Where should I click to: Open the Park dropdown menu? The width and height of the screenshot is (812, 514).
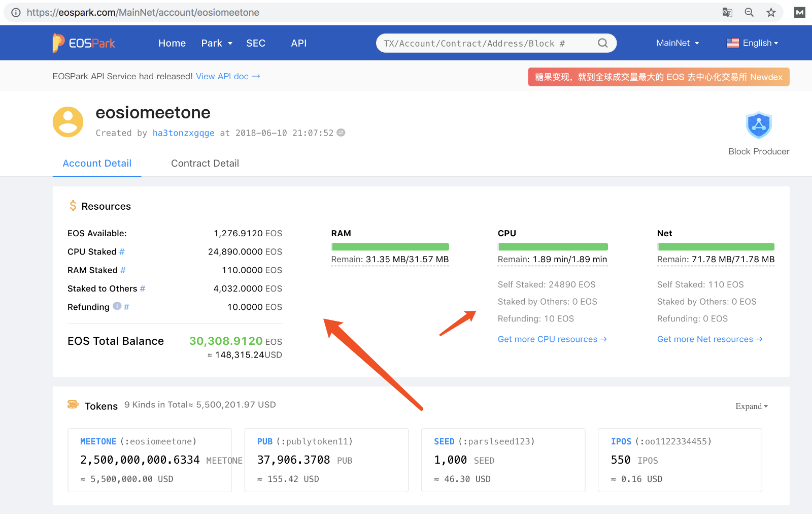pyautogui.click(x=217, y=43)
